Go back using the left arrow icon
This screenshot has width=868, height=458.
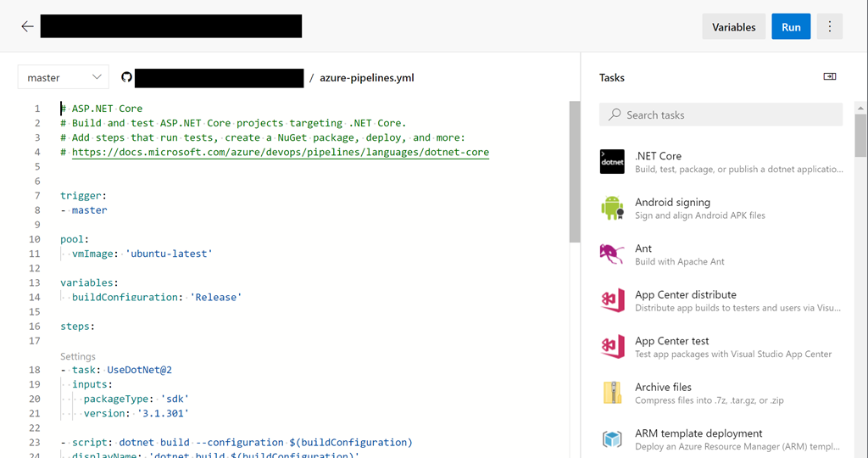point(27,26)
